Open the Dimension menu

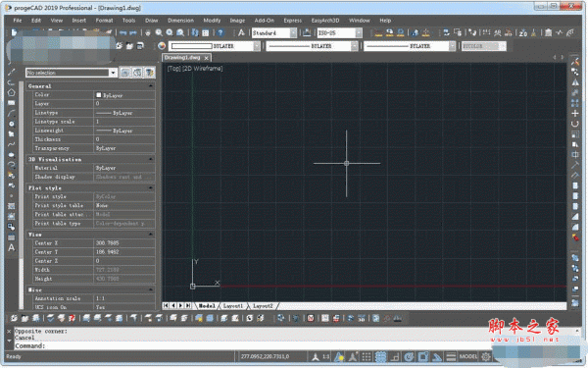coord(180,21)
